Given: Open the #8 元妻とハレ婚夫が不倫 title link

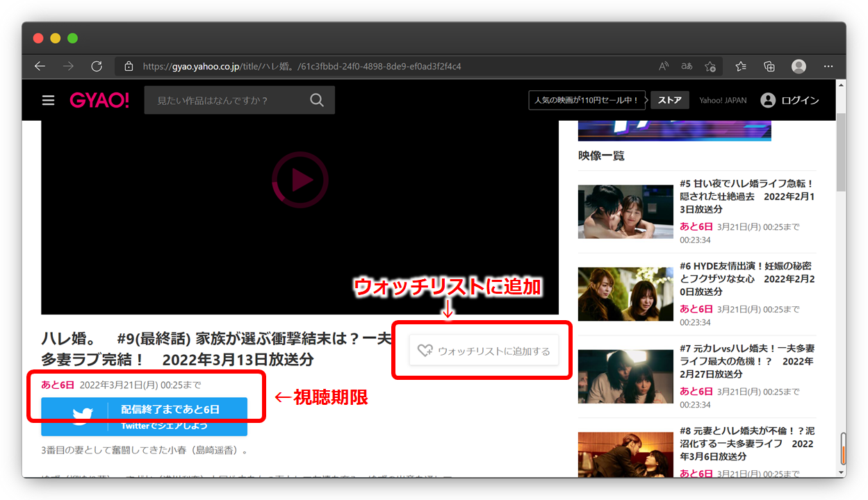Looking at the screenshot, I should [747, 443].
